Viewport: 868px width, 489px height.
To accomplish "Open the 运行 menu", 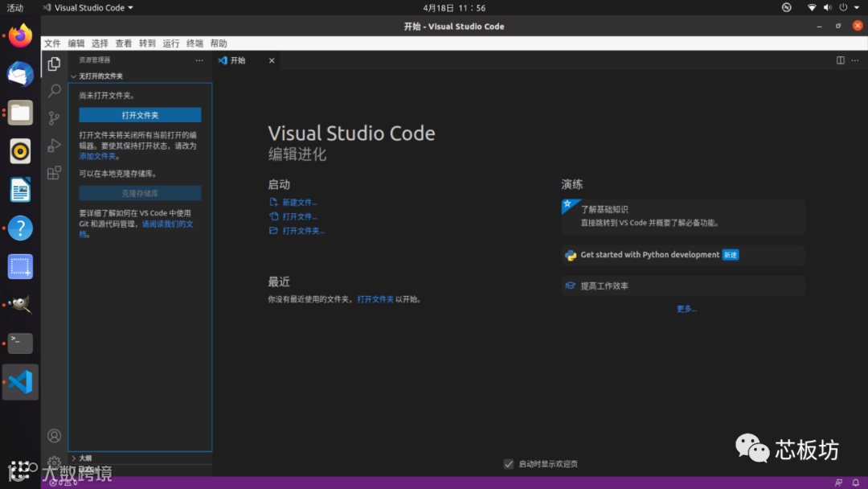I will pos(171,43).
